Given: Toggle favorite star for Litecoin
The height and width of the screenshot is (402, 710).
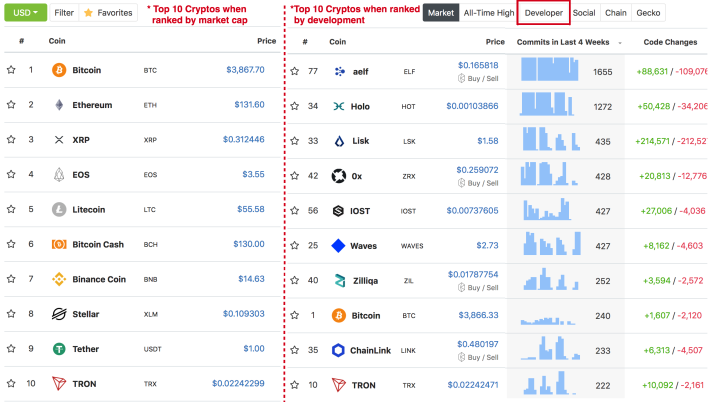Looking at the screenshot, I should [x=11, y=209].
